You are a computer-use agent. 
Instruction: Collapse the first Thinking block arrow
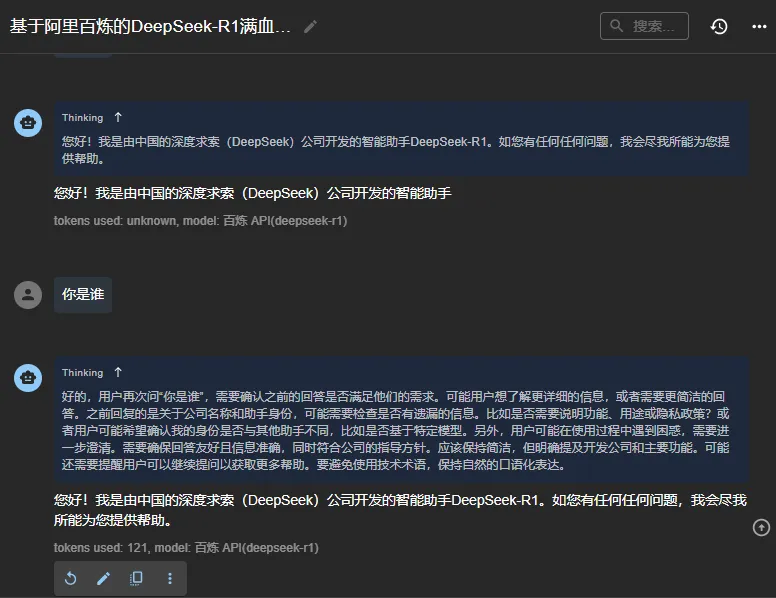click(118, 117)
